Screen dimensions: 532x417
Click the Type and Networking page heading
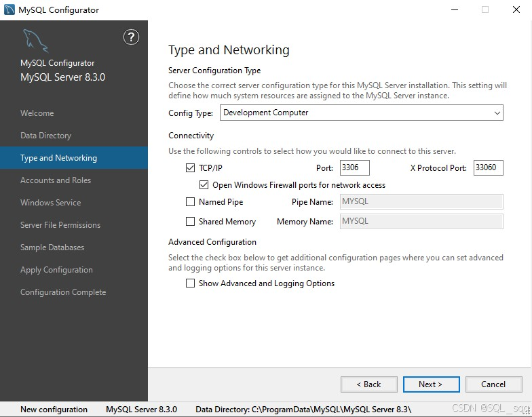coord(229,50)
